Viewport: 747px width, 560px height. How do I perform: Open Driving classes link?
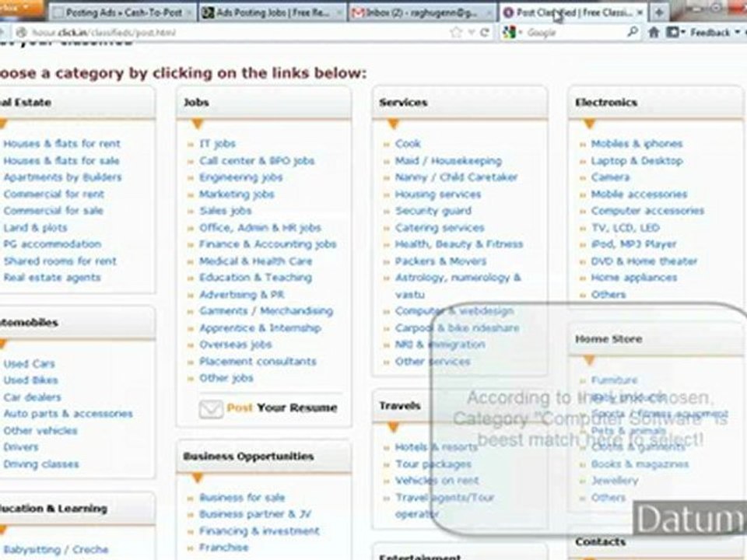click(41, 464)
